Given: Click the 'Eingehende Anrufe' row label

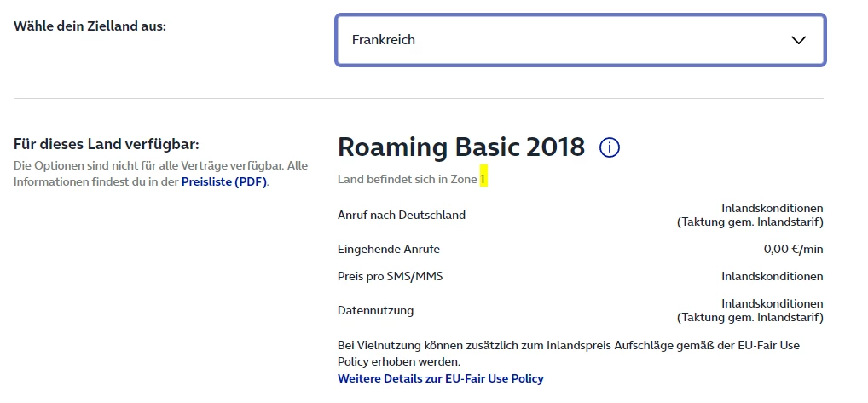Looking at the screenshot, I should [389, 249].
